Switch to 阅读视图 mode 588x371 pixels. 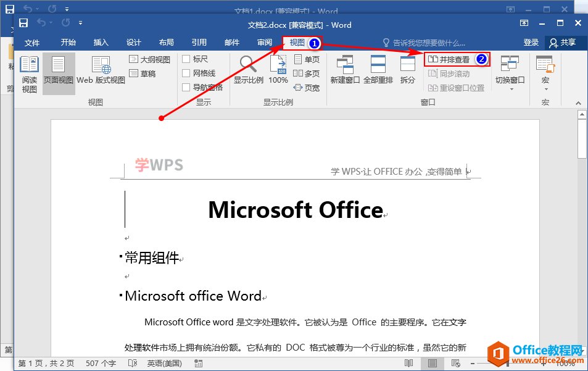point(29,74)
